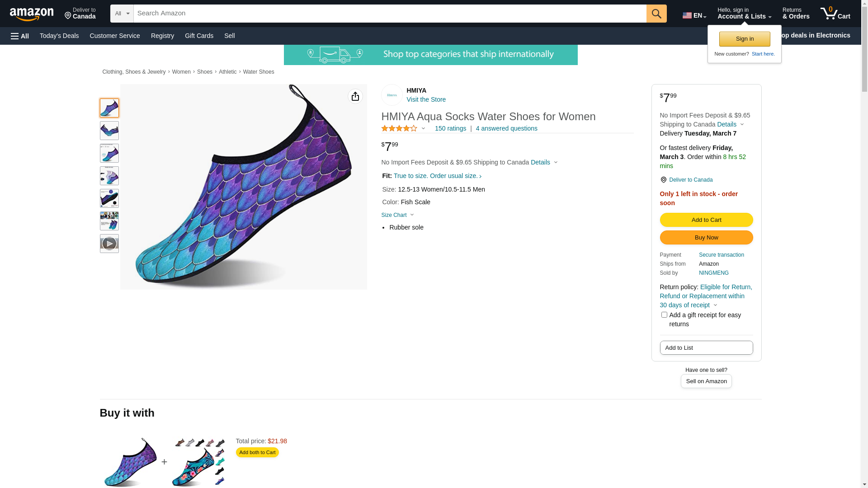Click the Deliver to Canada location link
This screenshot has width=868, height=488.
tap(690, 180)
